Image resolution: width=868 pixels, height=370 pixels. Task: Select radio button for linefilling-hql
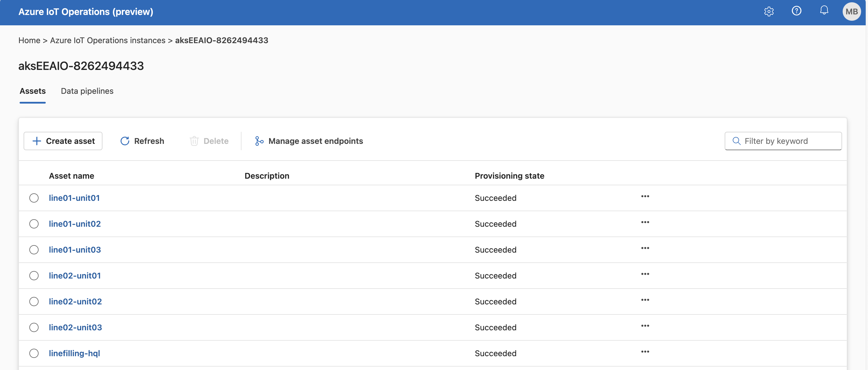(34, 353)
